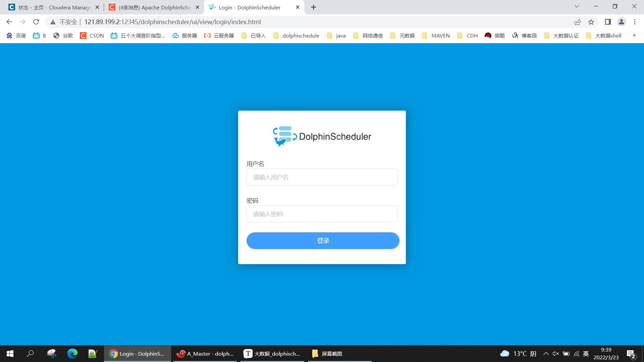Toggle the muted volume tray icon

coord(555,354)
